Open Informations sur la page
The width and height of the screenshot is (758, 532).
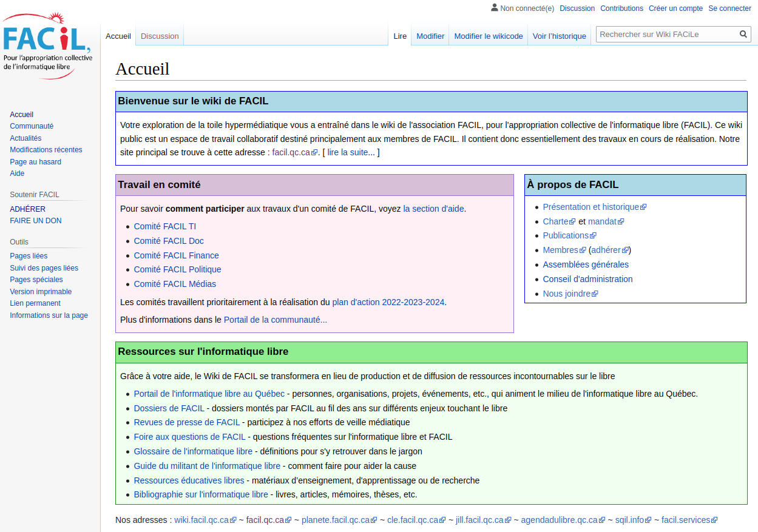(x=49, y=315)
